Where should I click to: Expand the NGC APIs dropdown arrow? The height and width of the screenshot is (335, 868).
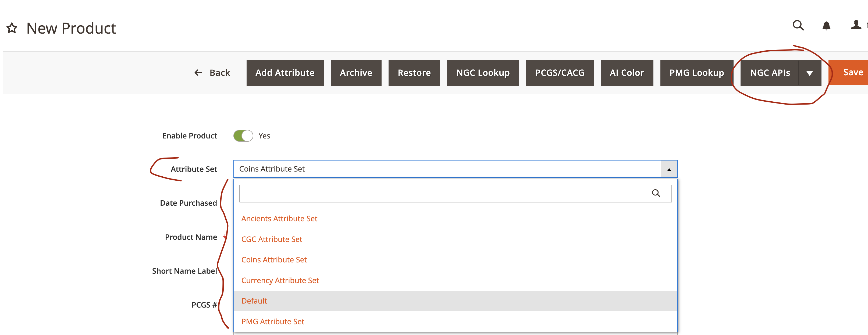coord(809,73)
